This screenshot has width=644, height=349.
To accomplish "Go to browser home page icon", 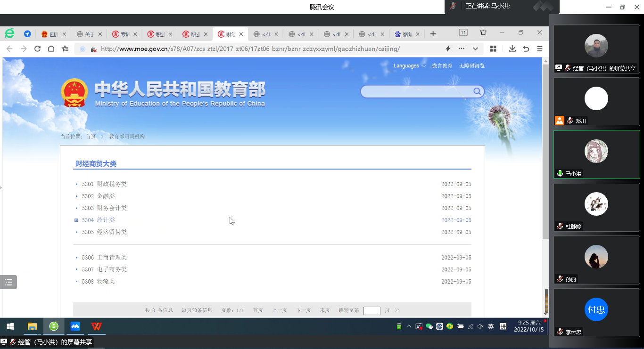I will tap(51, 49).
